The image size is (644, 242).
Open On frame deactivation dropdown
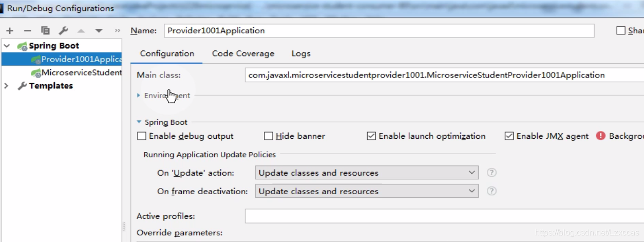(367, 191)
